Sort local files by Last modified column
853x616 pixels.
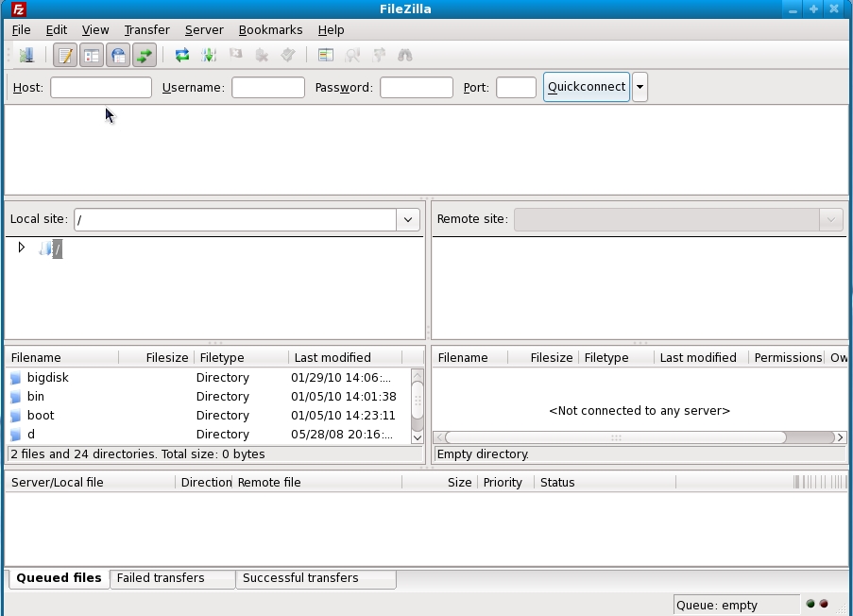tap(346, 357)
